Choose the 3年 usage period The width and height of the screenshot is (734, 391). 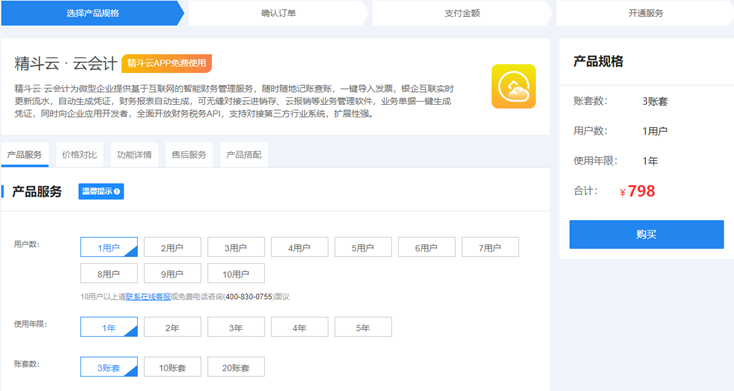236,327
